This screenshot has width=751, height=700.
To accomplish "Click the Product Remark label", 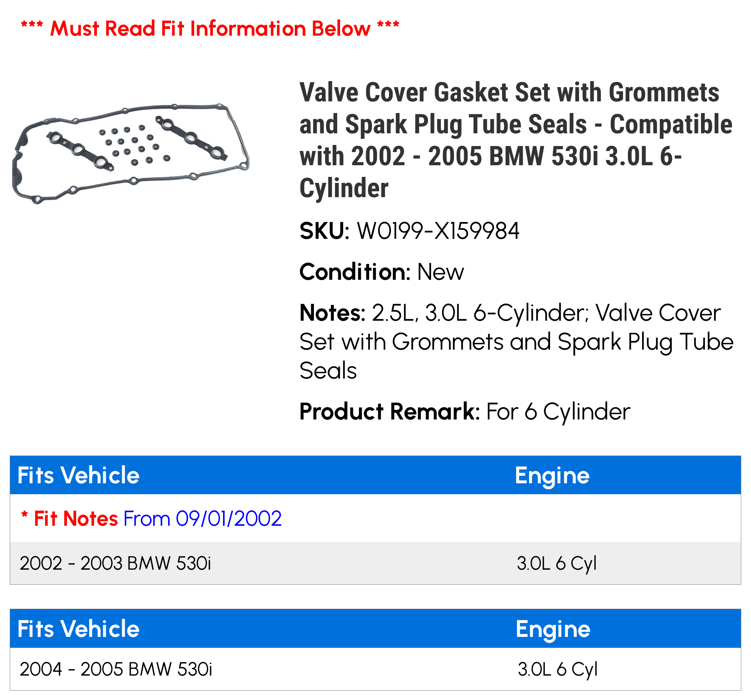I will [x=389, y=411].
